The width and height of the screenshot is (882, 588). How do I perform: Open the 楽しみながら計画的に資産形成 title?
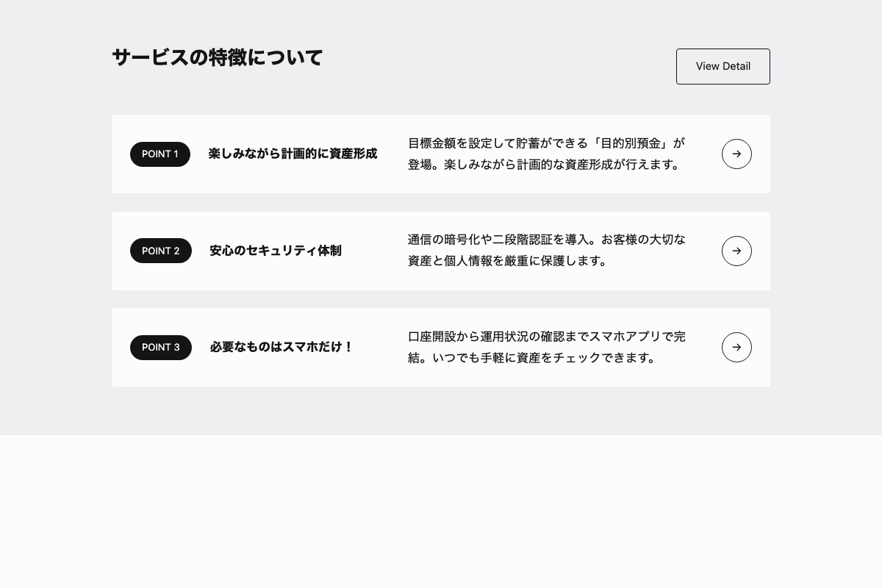click(293, 154)
